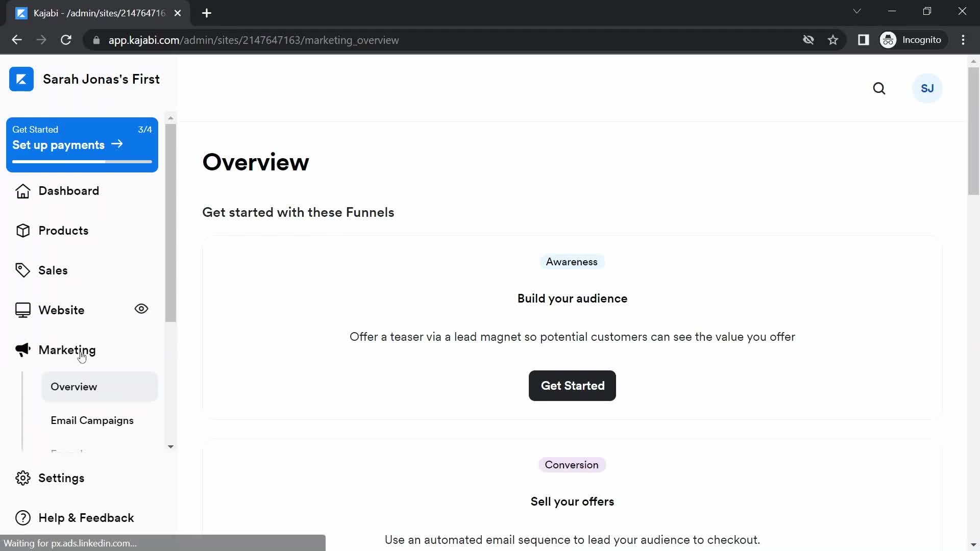
Task: Scroll down sidebar navigation panel
Action: 170,445
